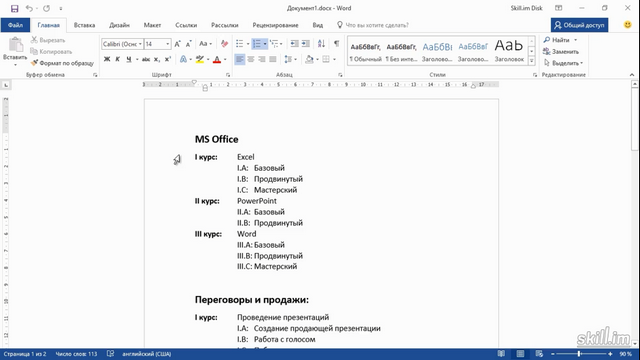The image size is (640, 360).
Task: Toggle show paragraph marks
Action: [x=336, y=44]
